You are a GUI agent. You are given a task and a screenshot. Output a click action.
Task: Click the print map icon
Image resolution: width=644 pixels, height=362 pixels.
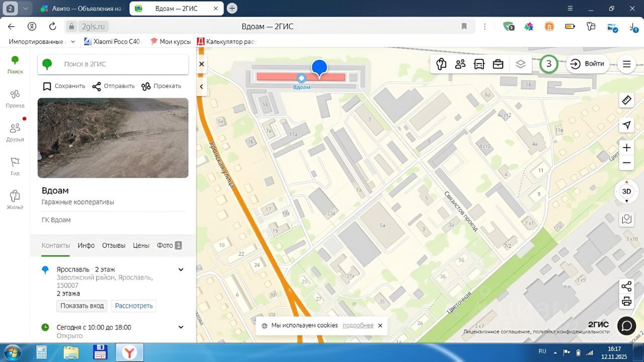(626, 302)
